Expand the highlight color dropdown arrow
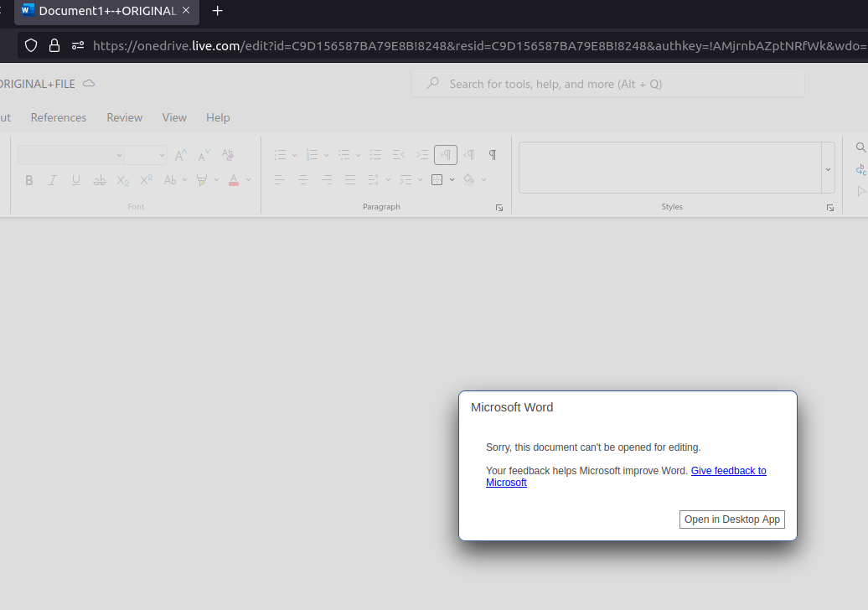Screen dimensions: 868x610 coord(216,180)
